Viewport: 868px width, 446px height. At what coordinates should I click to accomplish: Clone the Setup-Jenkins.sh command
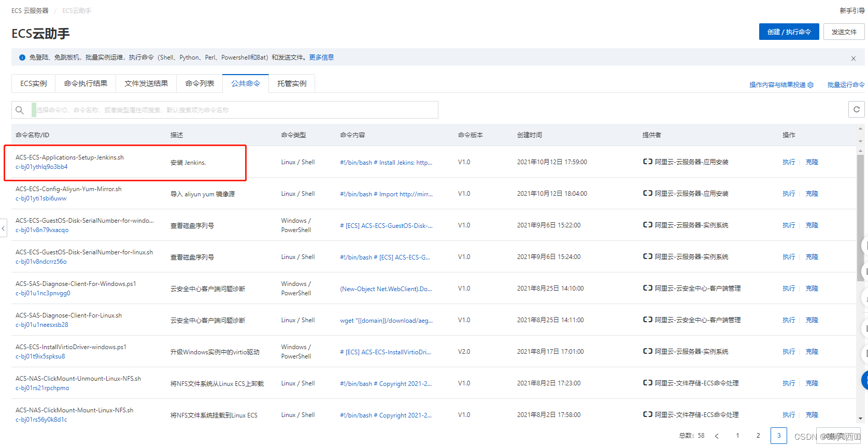(x=812, y=162)
